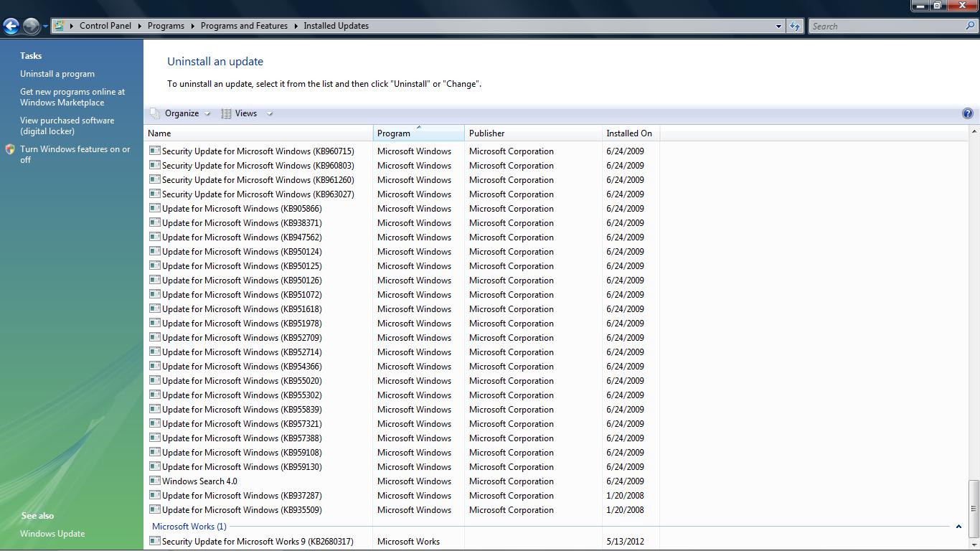
Task: Collapse the Microsoft Works group chevron
Action: [x=958, y=527]
